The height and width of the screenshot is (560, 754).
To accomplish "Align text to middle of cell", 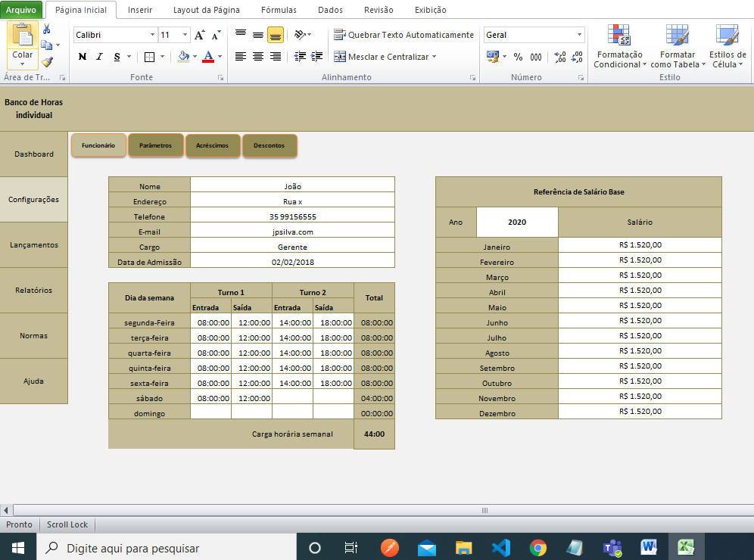I will coord(258,35).
